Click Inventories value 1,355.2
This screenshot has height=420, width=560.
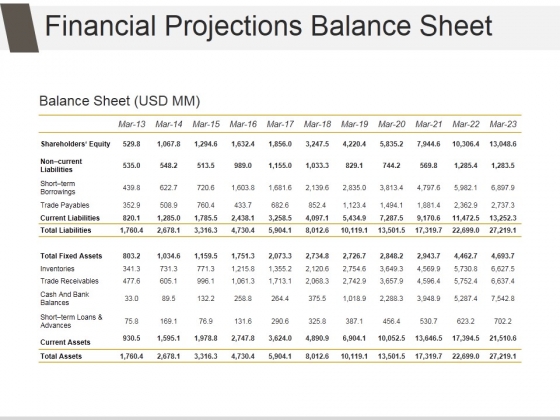click(x=280, y=269)
